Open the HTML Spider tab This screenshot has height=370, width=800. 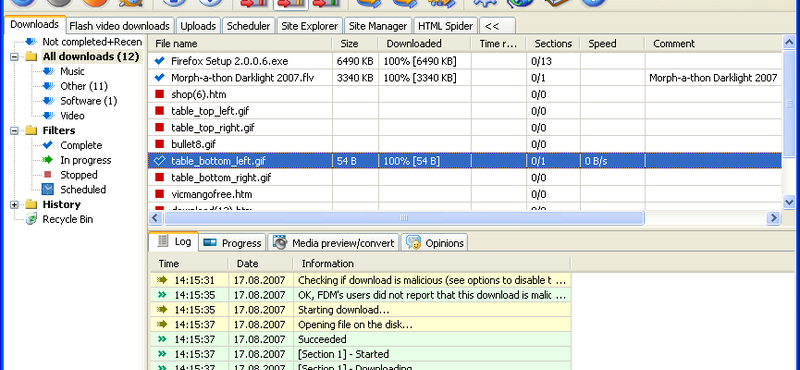[445, 26]
